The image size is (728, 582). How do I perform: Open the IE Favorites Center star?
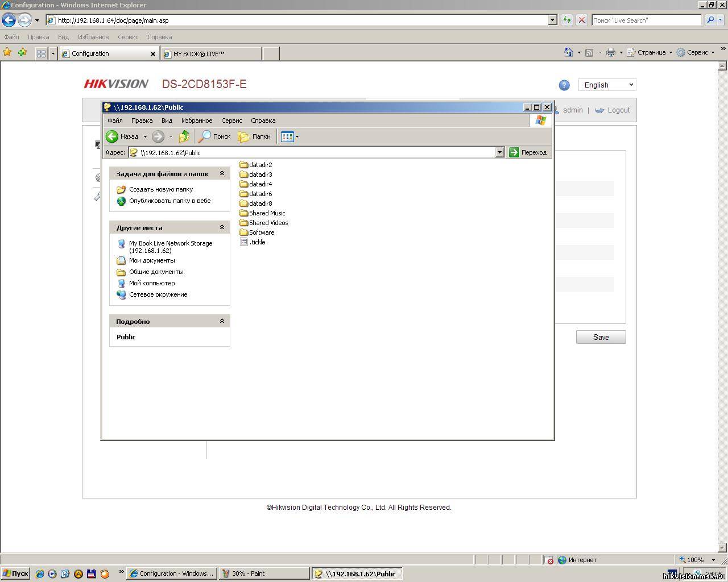(x=7, y=52)
